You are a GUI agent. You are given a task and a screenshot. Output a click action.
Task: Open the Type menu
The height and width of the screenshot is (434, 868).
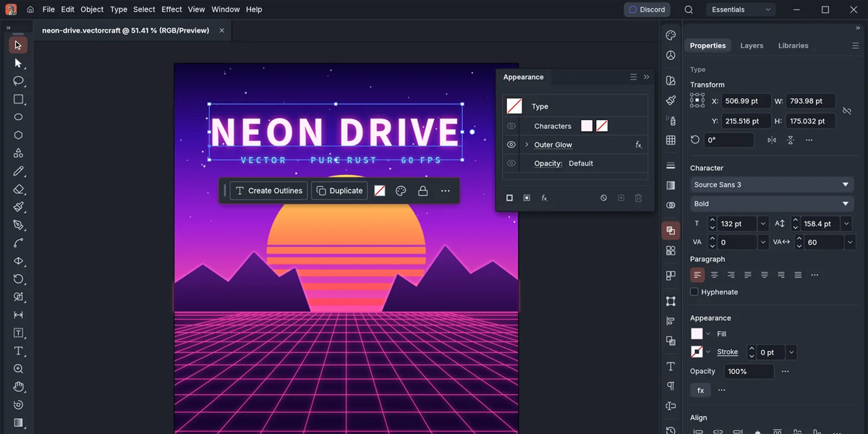[x=119, y=9]
